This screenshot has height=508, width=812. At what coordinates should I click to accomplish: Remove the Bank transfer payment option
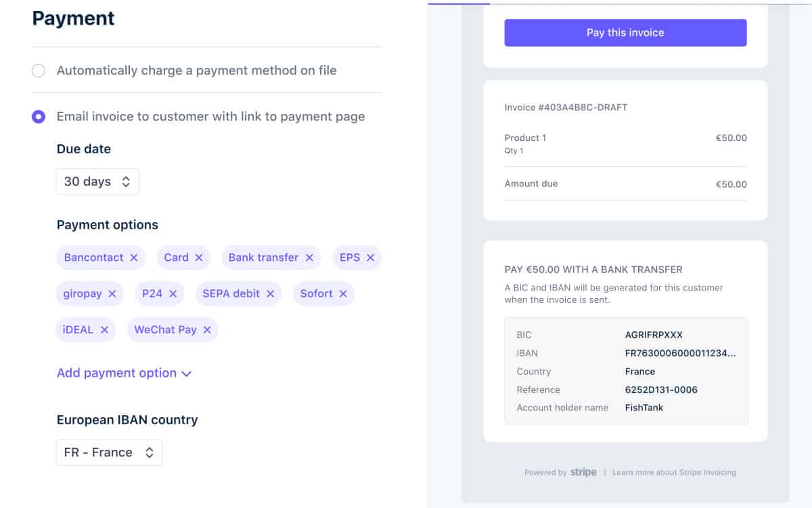coord(309,257)
